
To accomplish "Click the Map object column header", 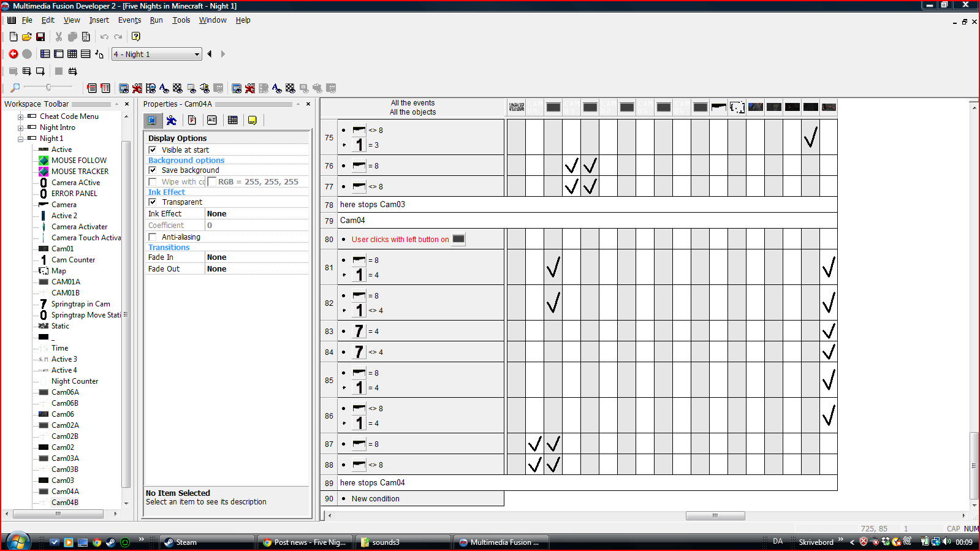I will [x=737, y=107].
